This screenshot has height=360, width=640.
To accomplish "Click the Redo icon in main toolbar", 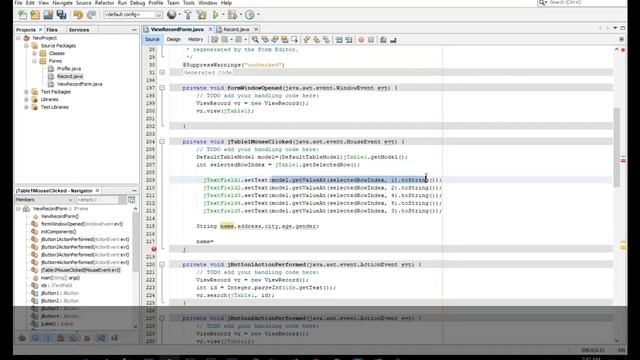I will pos(91,15).
